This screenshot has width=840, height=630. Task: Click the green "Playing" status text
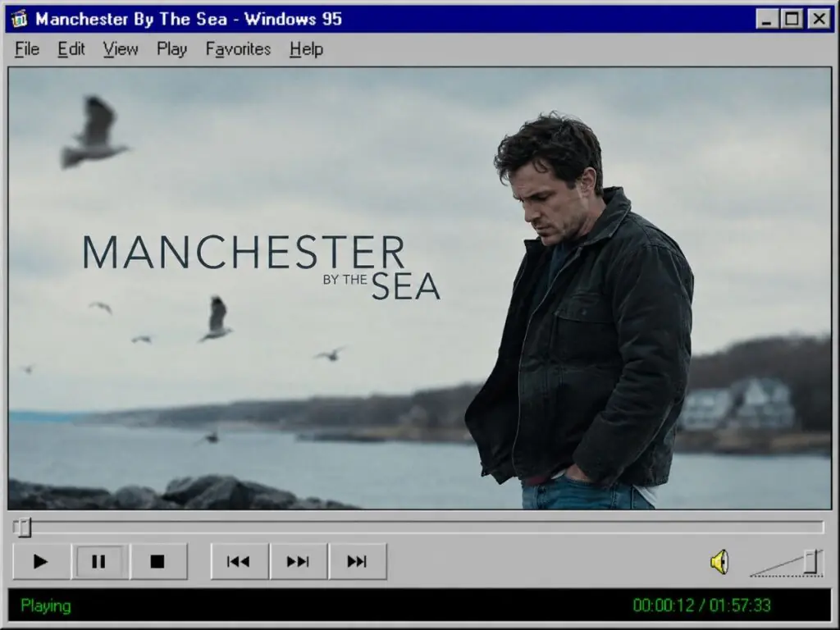46,606
